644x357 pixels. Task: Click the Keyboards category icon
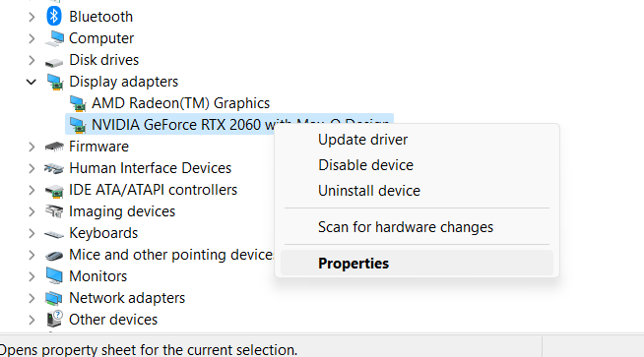click(x=54, y=234)
